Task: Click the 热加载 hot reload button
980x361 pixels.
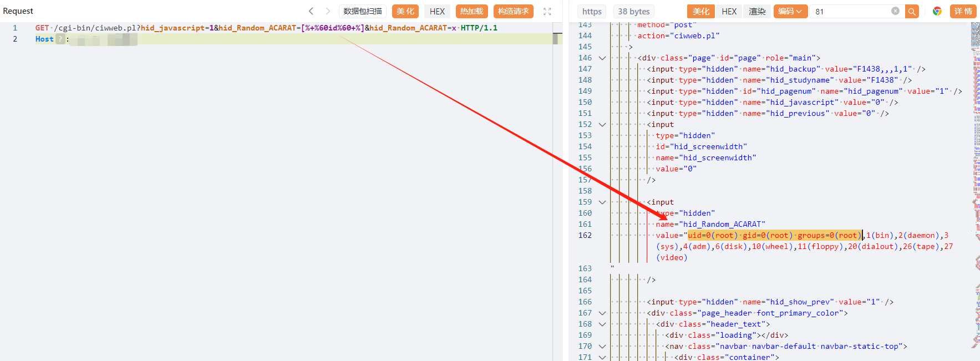Action: click(471, 11)
